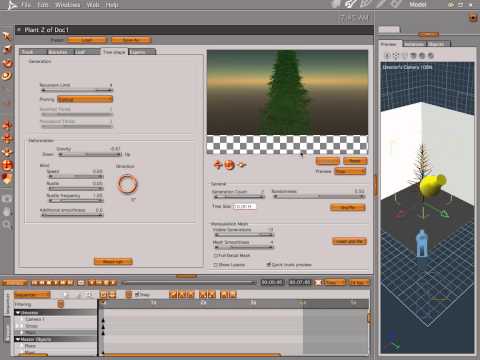Open the Filtering dropdown icon

tap(60, 304)
